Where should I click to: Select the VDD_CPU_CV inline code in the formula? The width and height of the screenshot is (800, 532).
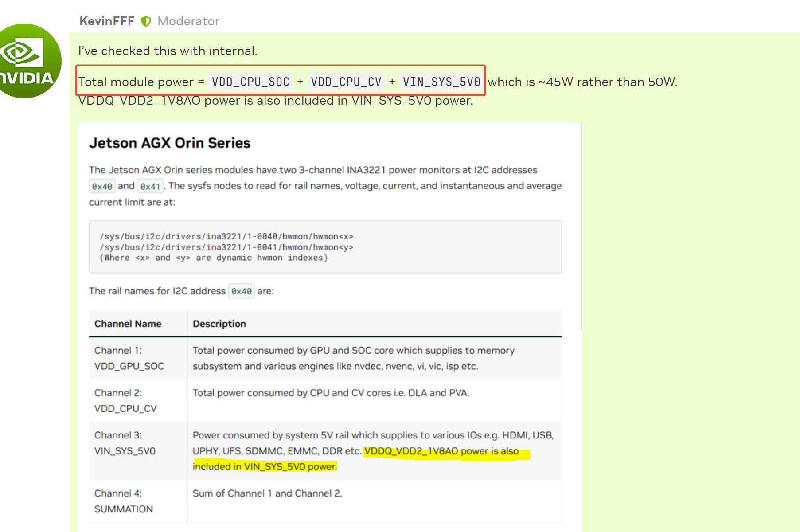pyautogui.click(x=346, y=82)
